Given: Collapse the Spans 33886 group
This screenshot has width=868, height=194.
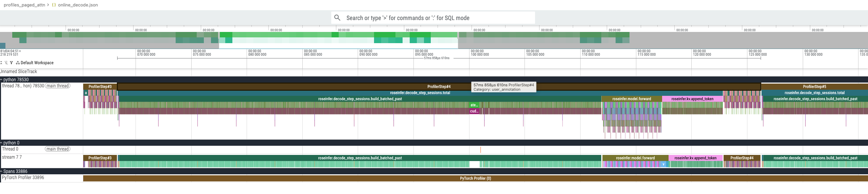Looking at the screenshot, I should coord(1,172).
